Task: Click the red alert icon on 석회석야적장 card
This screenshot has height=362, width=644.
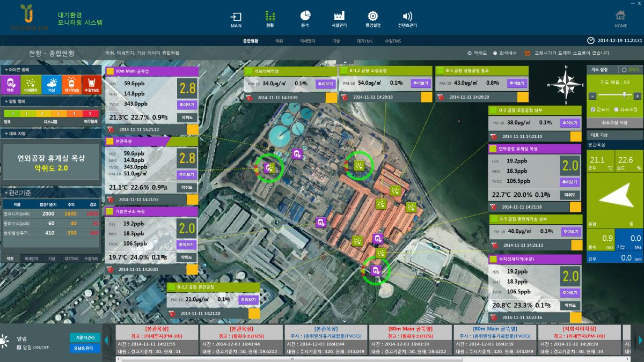Action: [x=249, y=97]
